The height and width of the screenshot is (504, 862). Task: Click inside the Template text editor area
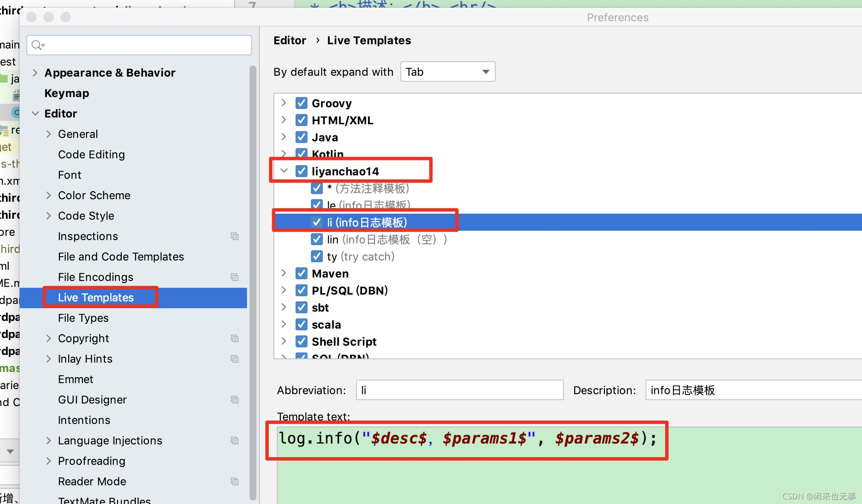(569, 465)
